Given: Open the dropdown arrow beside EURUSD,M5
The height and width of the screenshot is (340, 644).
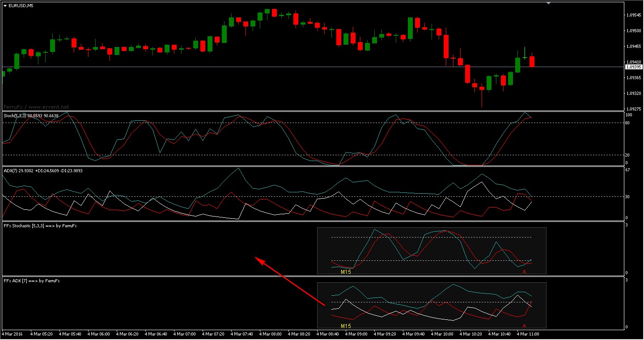Looking at the screenshot, I should click(x=5, y=5).
